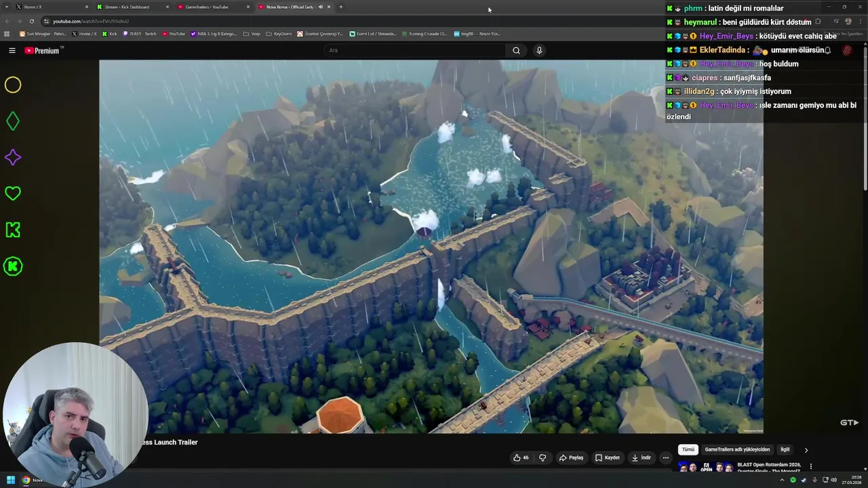868x488 pixels.
Task: Open 'Burning Crusade Cl...' bookmark
Action: [x=425, y=34]
